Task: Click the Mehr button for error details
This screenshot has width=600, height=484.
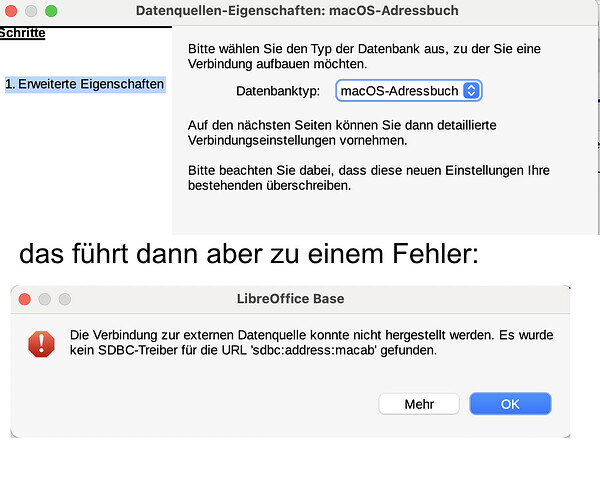Action: pyautogui.click(x=419, y=404)
